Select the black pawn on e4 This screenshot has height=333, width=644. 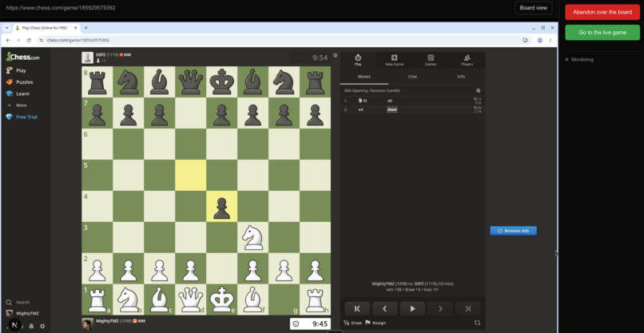222,206
